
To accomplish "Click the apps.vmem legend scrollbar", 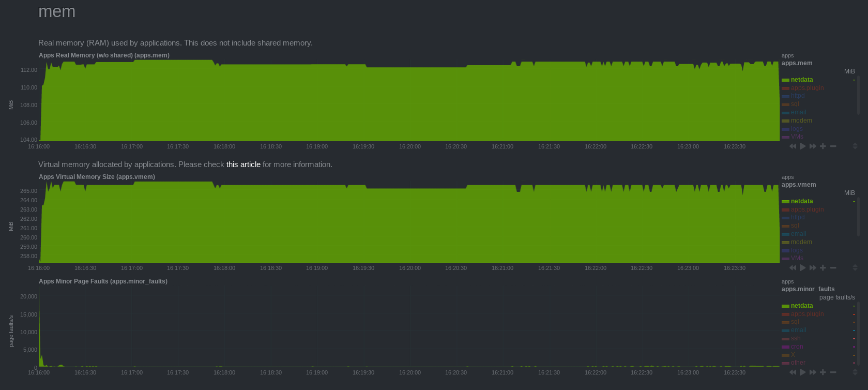I will click(859, 217).
